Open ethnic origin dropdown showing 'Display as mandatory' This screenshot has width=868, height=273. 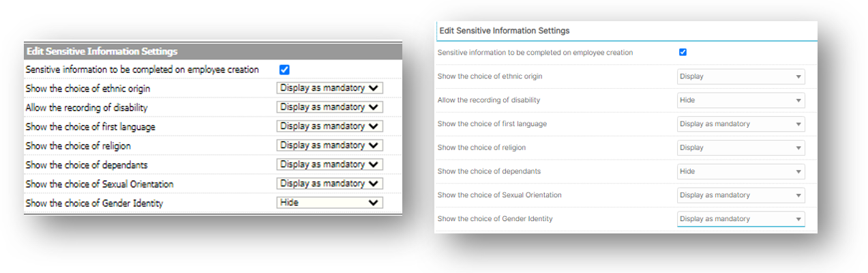point(330,88)
